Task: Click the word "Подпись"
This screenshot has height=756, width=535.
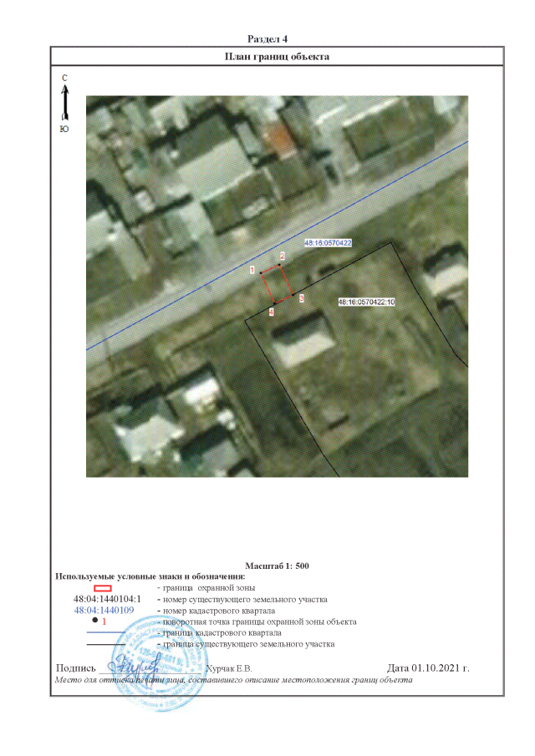Action: [76, 667]
